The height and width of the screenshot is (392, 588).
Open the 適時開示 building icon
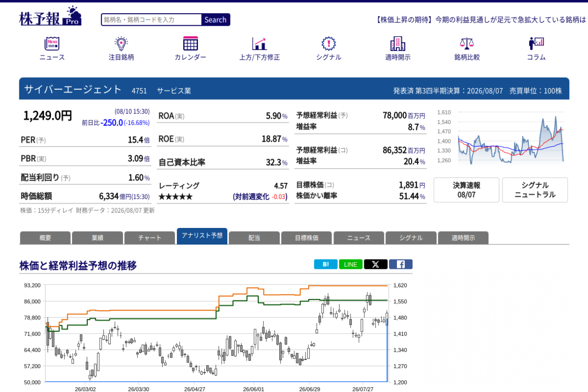[x=398, y=44]
